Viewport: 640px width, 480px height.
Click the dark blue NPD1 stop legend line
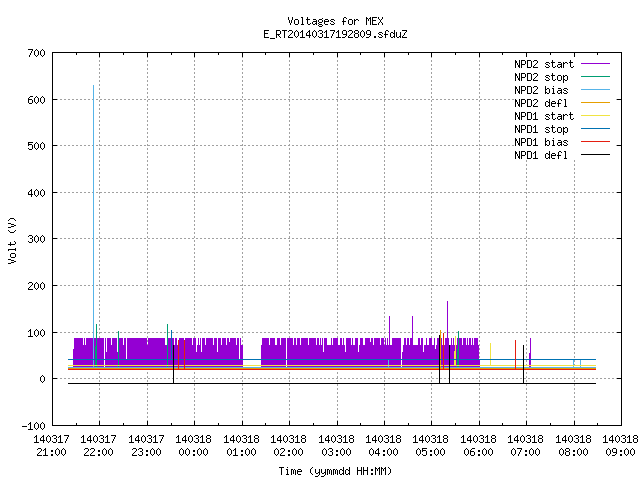pyautogui.click(x=595, y=129)
